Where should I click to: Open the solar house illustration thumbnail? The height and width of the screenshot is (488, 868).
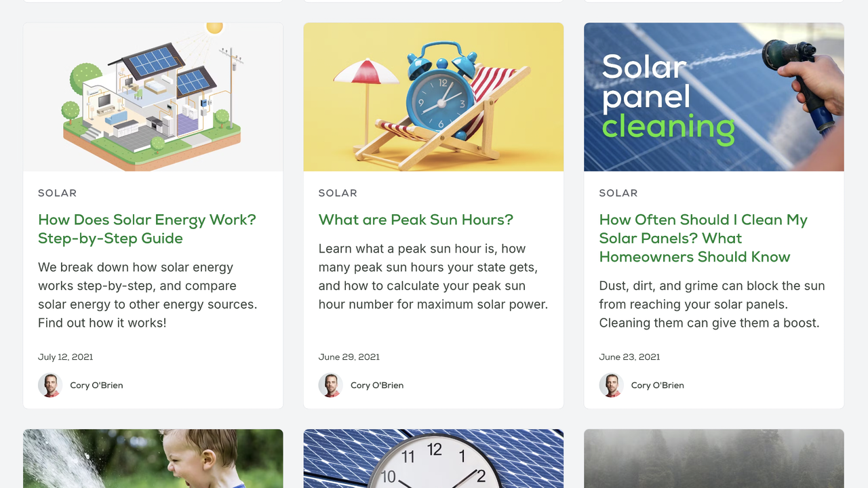[x=153, y=97]
